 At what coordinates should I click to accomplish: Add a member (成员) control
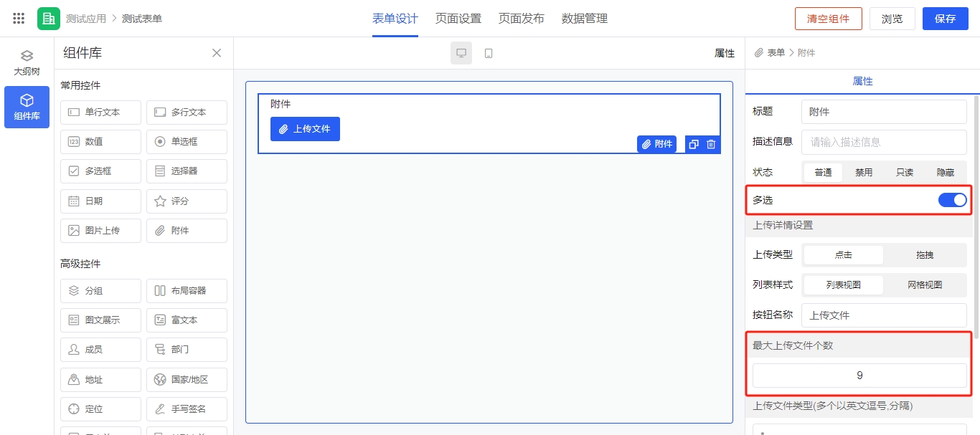click(100, 350)
